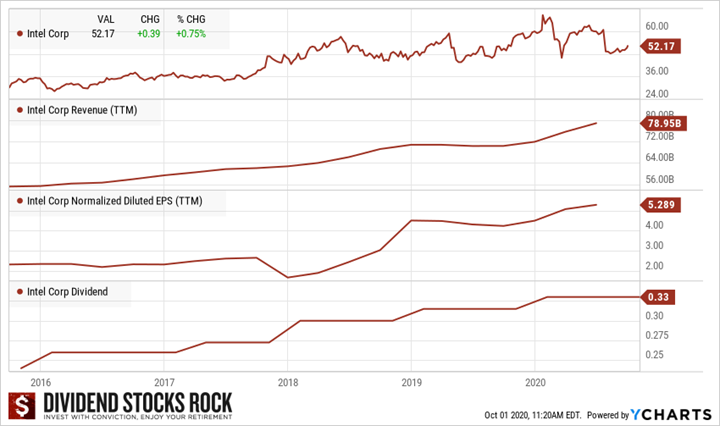Click the +0.39 change value
The width and height of the screenshot is (720, 426).
[x=149, y=34]
